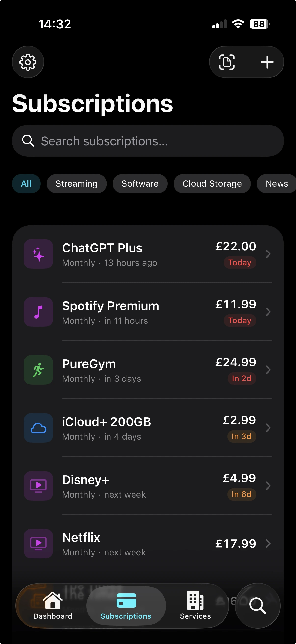Screen dimensions: 296x644
Task: Tap the iCloud+ cloud icon
Action: click(x=38, y=428)
